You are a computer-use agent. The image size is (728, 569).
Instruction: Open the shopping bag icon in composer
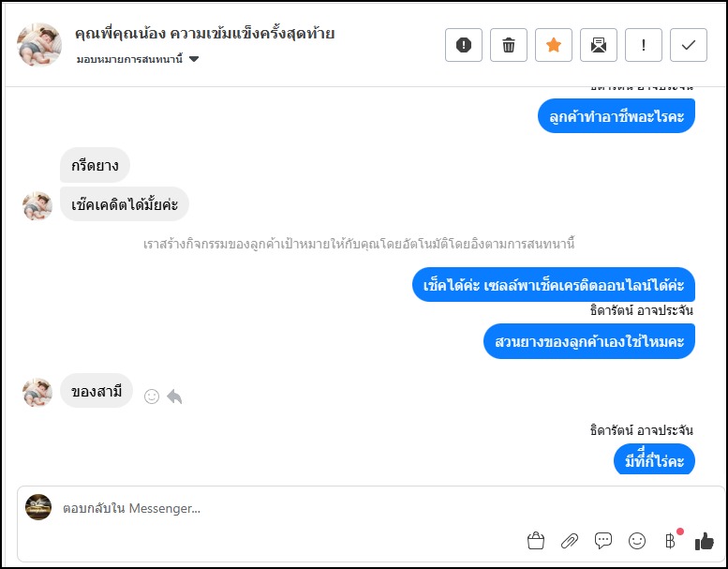(536, 541)
